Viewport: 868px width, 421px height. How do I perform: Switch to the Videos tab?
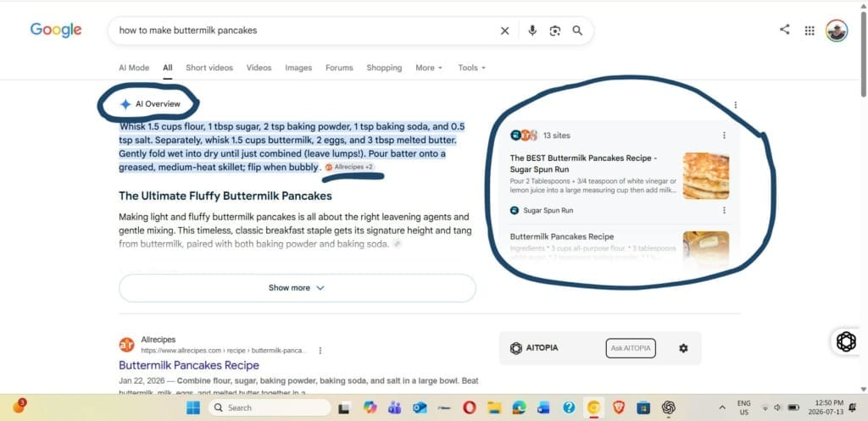coord(259,68)
